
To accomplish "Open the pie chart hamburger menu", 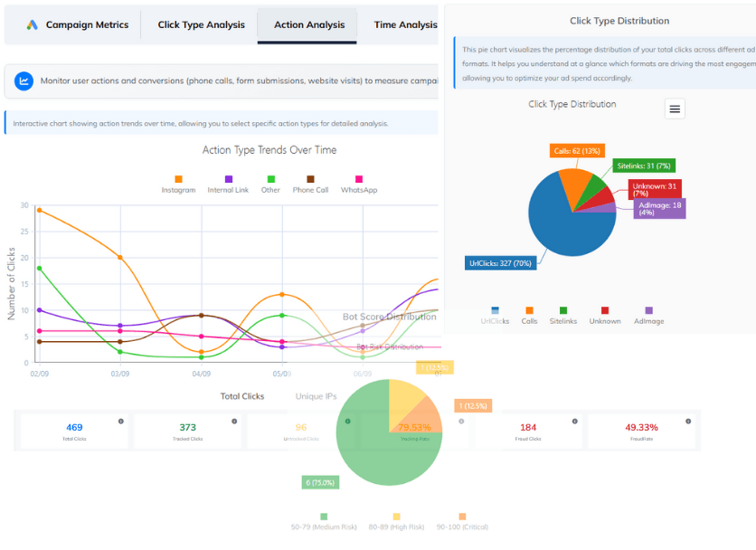I will point(675,109).
